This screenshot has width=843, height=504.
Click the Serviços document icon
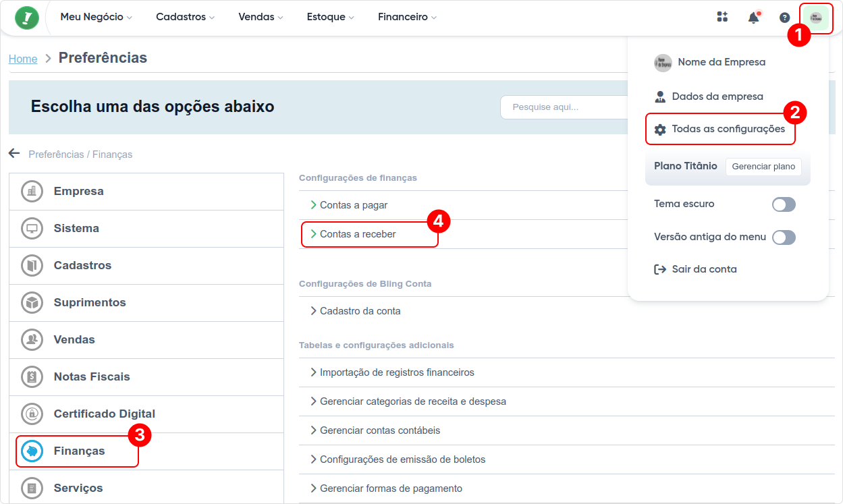(x=32, y=488)
